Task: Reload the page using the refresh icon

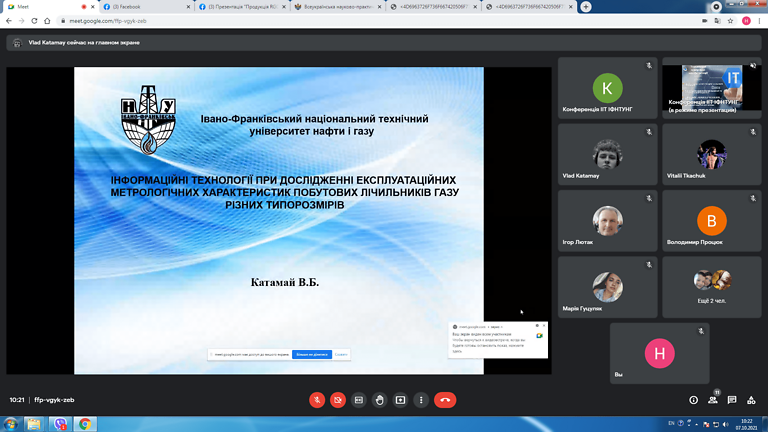Action: pos(35,21)
